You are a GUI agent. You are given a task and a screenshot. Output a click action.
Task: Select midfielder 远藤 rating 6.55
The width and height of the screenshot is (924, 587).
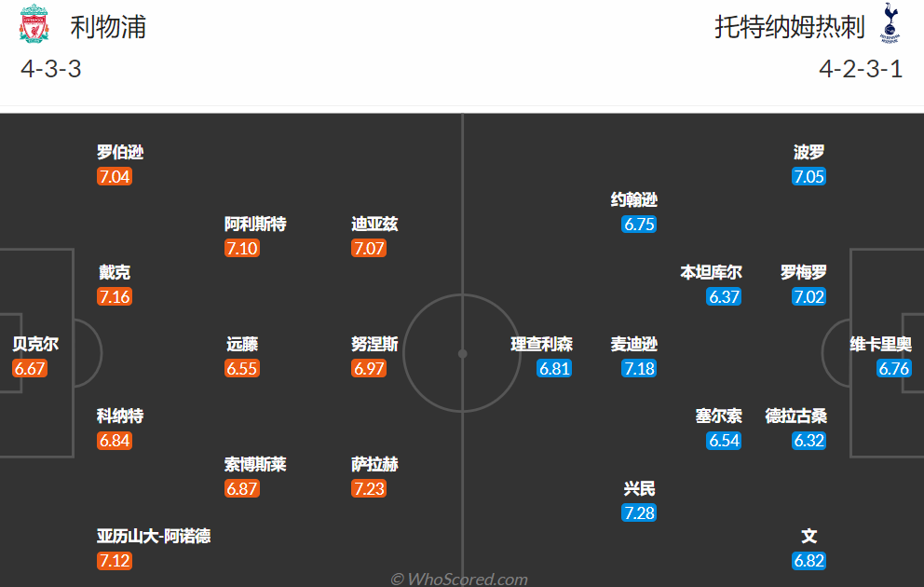tap(241, 368)
